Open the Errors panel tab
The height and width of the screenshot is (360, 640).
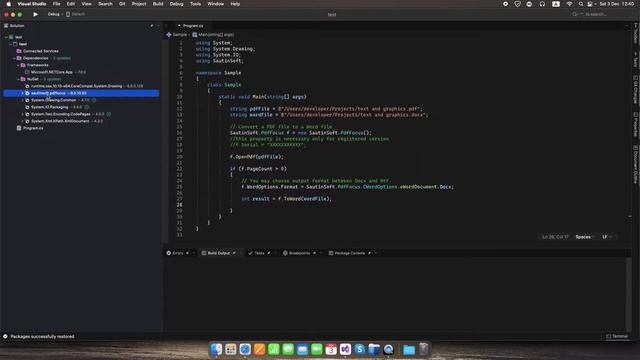178,253
